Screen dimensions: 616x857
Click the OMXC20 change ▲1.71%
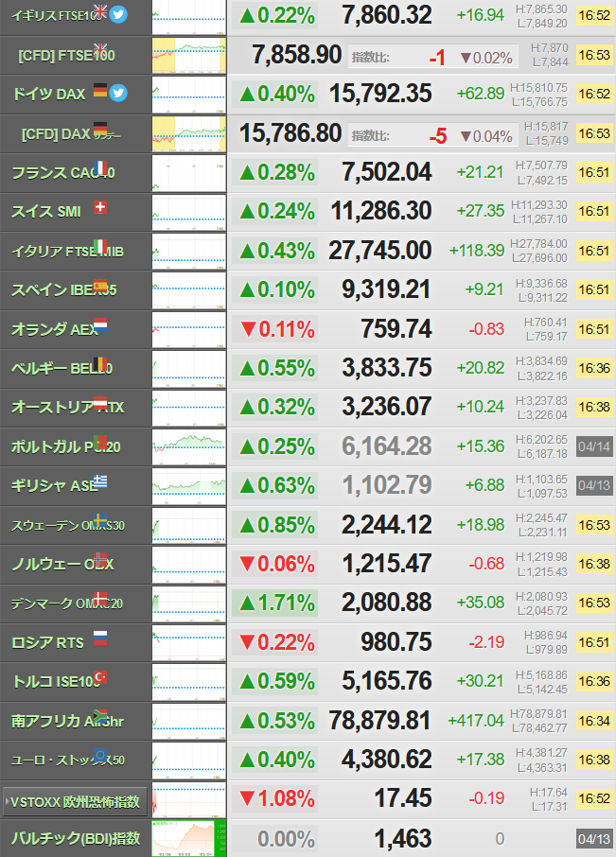pyautogui.click(x=277, y=603)
